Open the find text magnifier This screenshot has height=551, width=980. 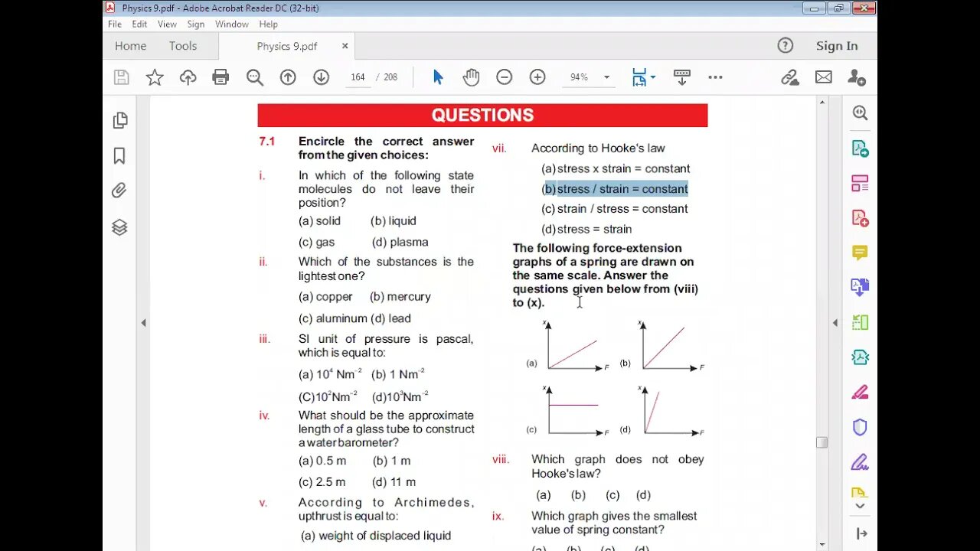point(255,77)
